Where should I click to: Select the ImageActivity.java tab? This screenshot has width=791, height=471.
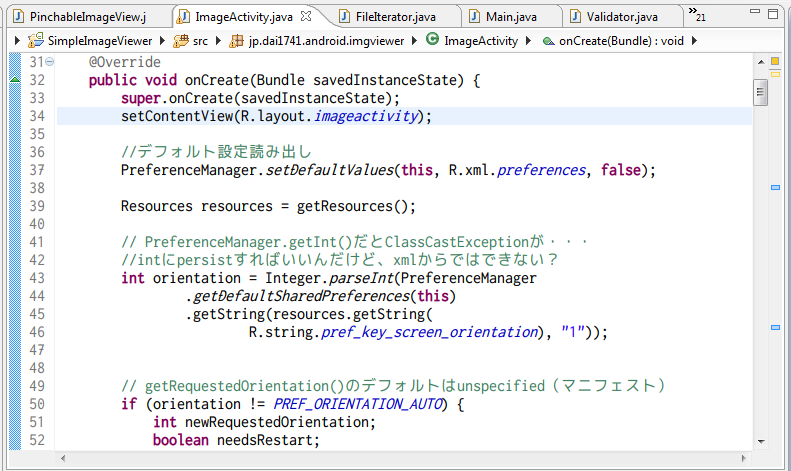click(244, 17)
